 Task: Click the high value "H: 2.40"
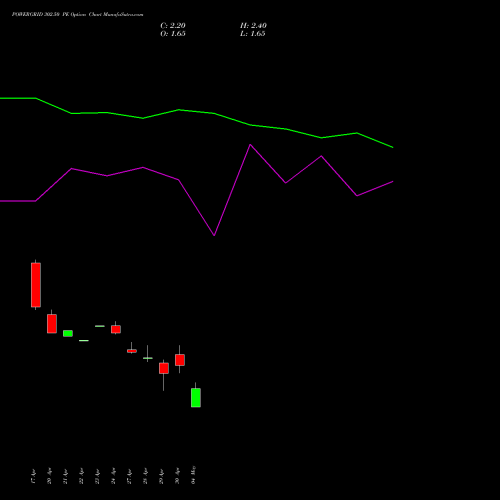253,26
